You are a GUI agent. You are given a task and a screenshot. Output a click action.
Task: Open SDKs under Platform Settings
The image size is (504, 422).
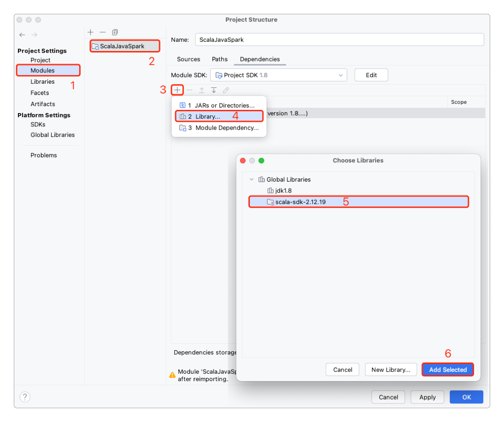(x=38, y=125)
